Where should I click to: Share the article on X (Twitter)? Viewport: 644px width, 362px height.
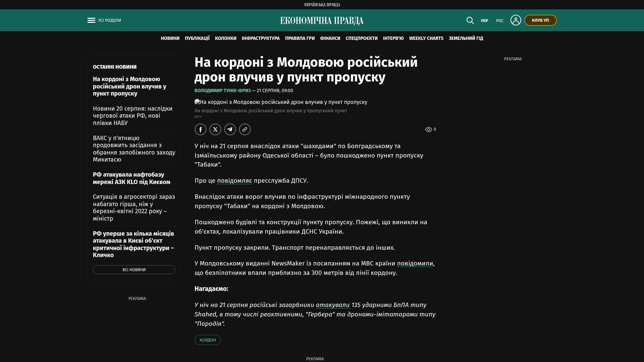tap(215, 129)
